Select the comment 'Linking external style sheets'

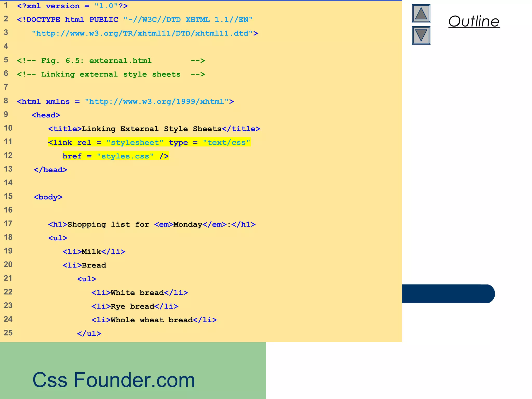click(111, 74)
